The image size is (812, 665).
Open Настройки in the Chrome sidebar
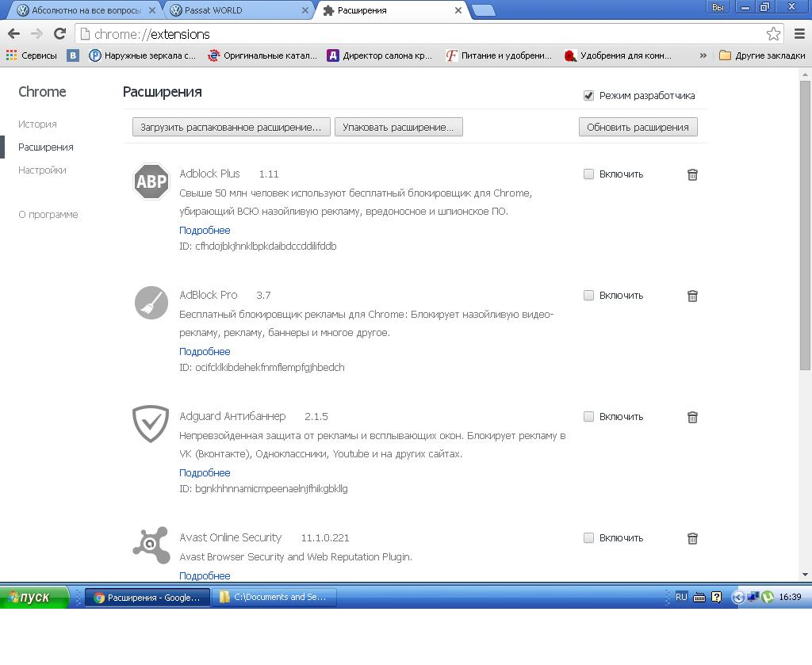(42, 170)
